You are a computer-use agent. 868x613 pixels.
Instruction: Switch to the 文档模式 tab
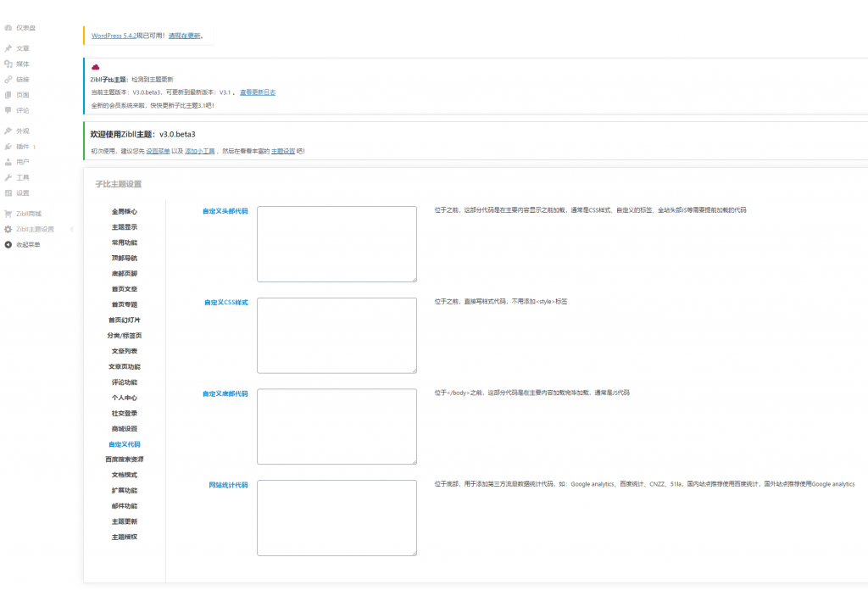tap(125, 475)
